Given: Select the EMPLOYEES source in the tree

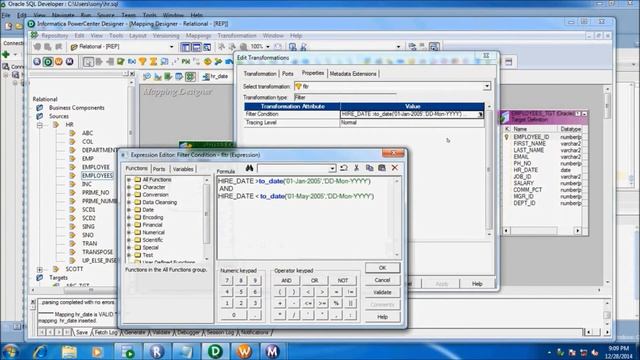Looking at the screenshot, I should (x=97, y=176).
